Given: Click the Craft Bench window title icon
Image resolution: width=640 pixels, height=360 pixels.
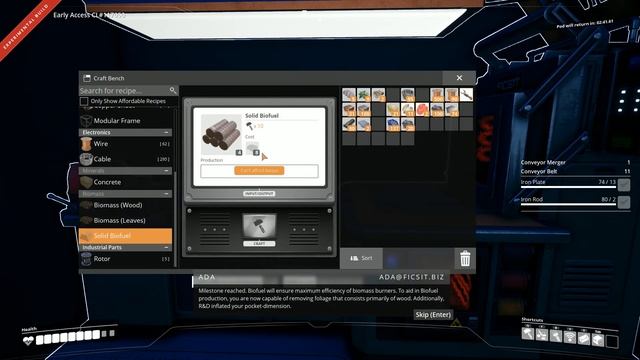Looking at the screenshot, I should pyautogui.click(x=87, y=78).
